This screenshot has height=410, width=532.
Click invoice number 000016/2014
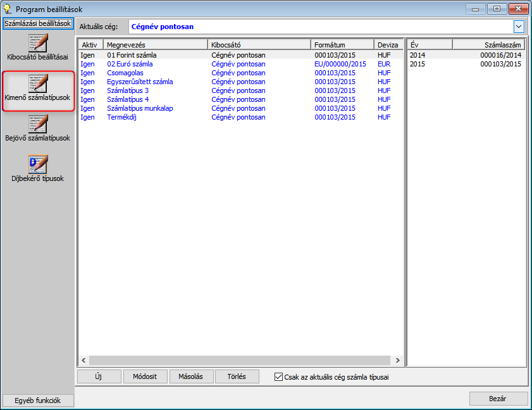(x=500, y=55)
